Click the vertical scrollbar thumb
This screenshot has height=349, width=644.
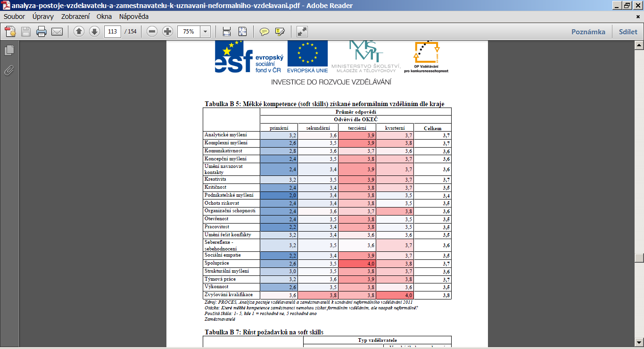639,258
